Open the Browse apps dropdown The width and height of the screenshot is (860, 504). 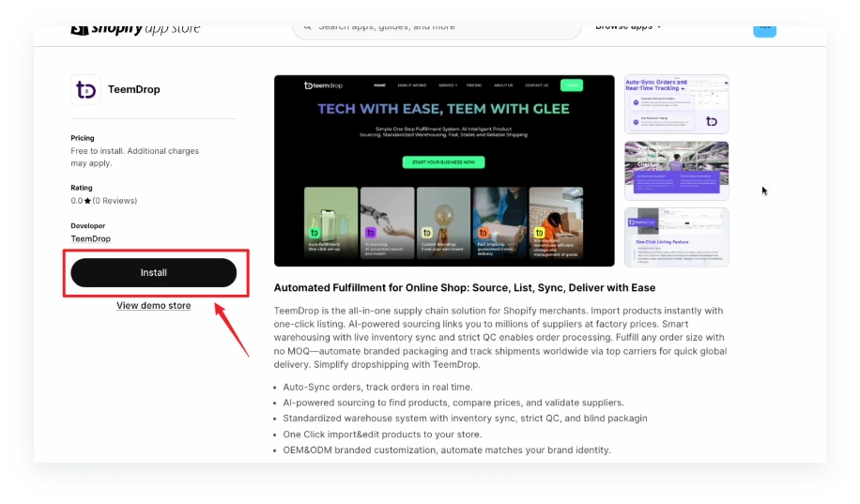[x=628, y=26]
